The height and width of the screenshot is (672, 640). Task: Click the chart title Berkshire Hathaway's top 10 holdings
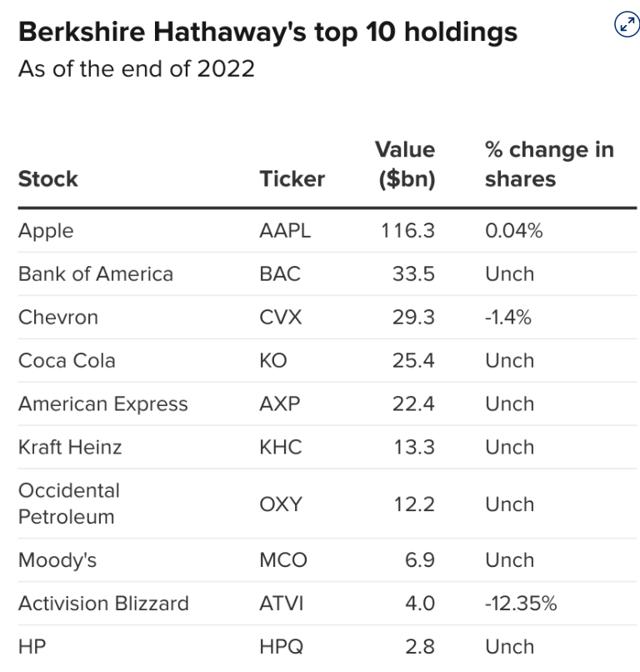[x=267, y=32]
